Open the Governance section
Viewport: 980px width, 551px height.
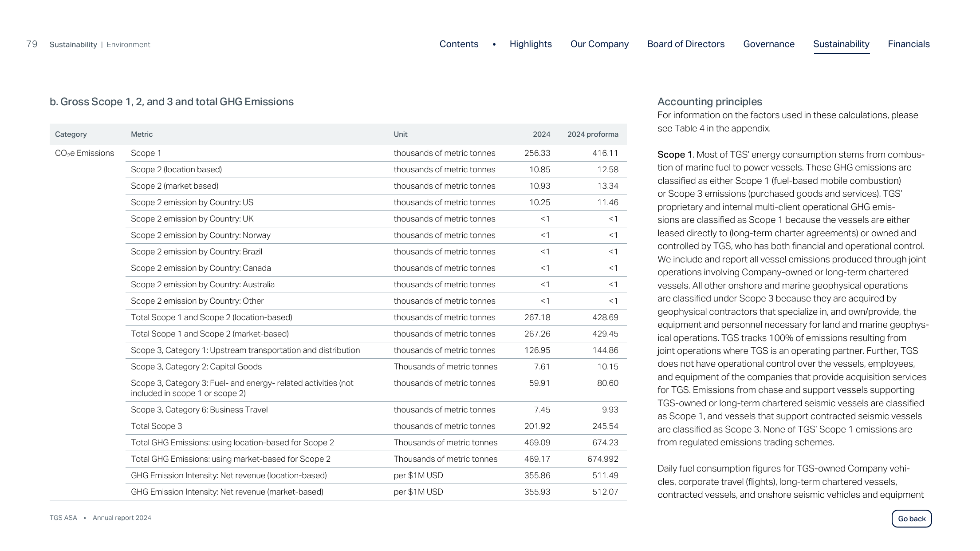tap(769, 44)
